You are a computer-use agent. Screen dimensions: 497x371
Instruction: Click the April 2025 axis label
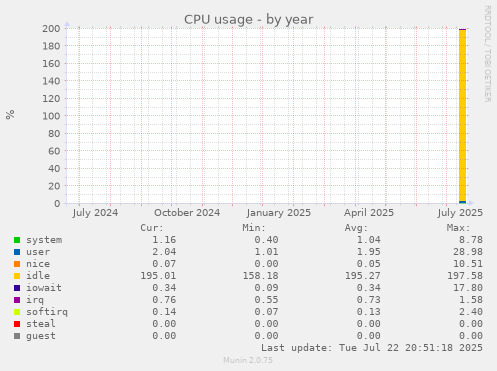point(369,213)
